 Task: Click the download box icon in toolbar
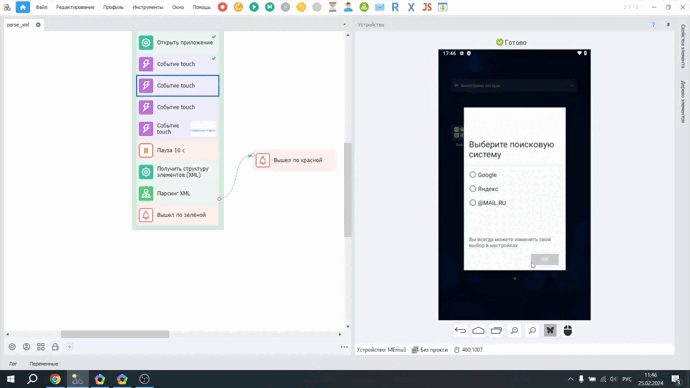tap(443, 7)
